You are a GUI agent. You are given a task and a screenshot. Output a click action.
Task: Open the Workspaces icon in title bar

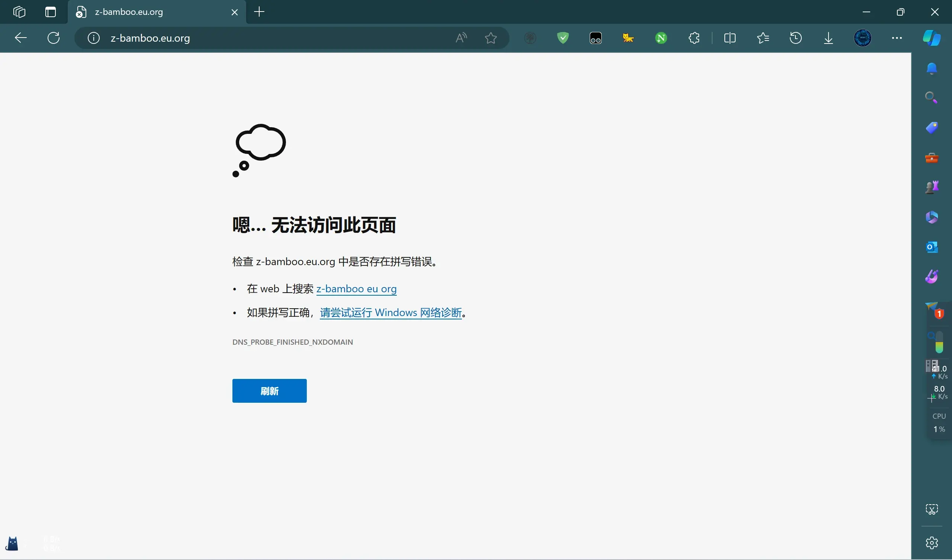19,12
